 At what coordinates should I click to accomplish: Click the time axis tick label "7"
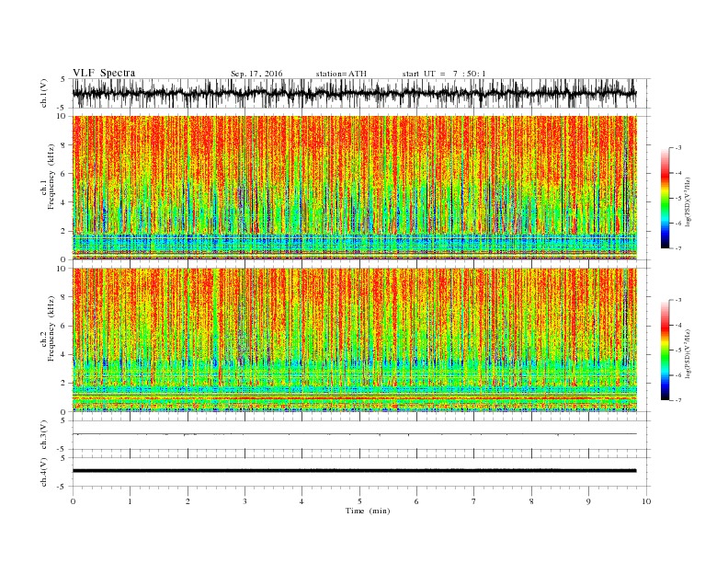click(x=474, y=501)
